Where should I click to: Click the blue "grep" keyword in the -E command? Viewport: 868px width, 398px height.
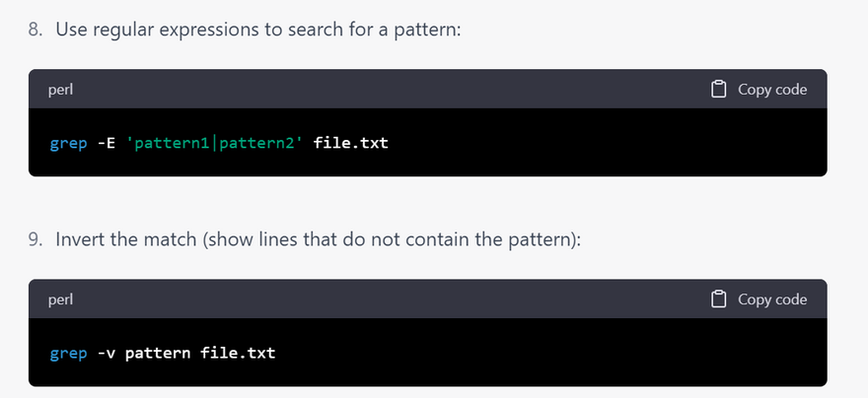click(68, 143)
